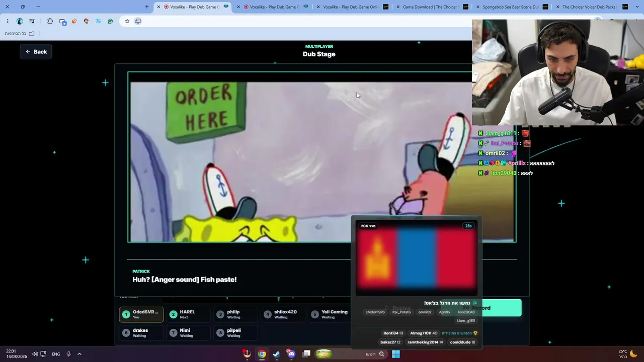Image resolution: width=644 pixels, height=362 pixels.
Task: Select player HAREL in turn list
Action: 188,314
